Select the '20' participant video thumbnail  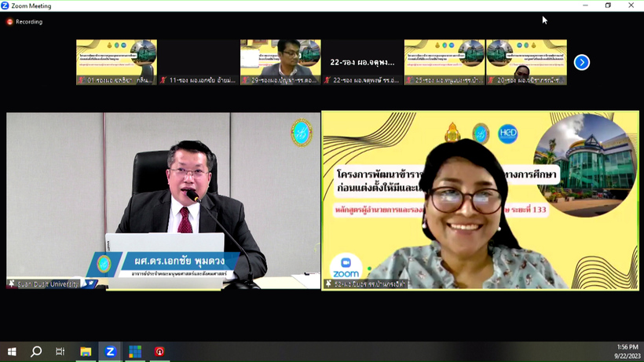(526, 62)
